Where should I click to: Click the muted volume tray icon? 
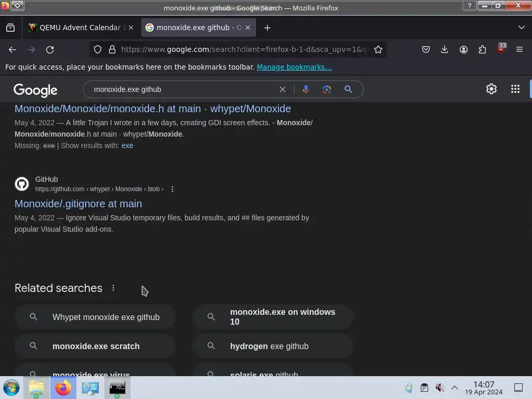[x=440, y=388]
